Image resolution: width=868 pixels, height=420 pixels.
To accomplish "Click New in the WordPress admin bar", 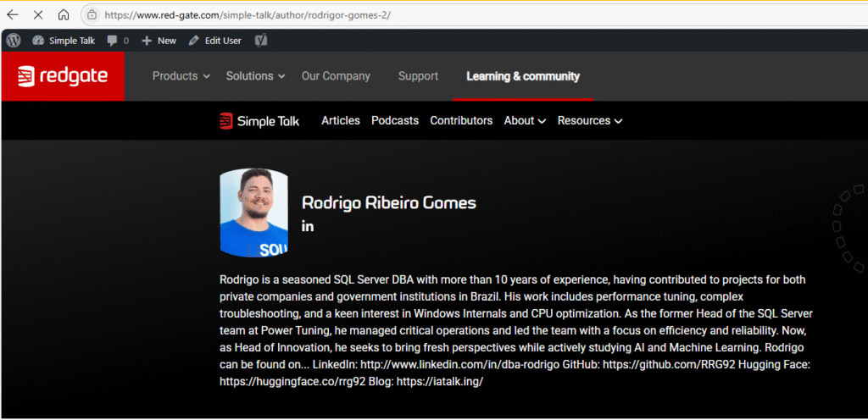I will [x=159, y=41].
